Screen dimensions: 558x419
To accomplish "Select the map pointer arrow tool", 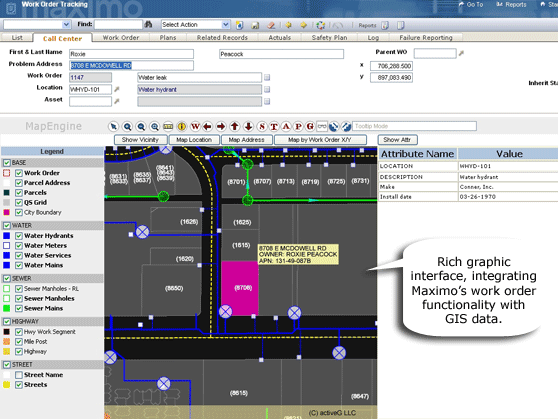I will [x=114, y=126].
